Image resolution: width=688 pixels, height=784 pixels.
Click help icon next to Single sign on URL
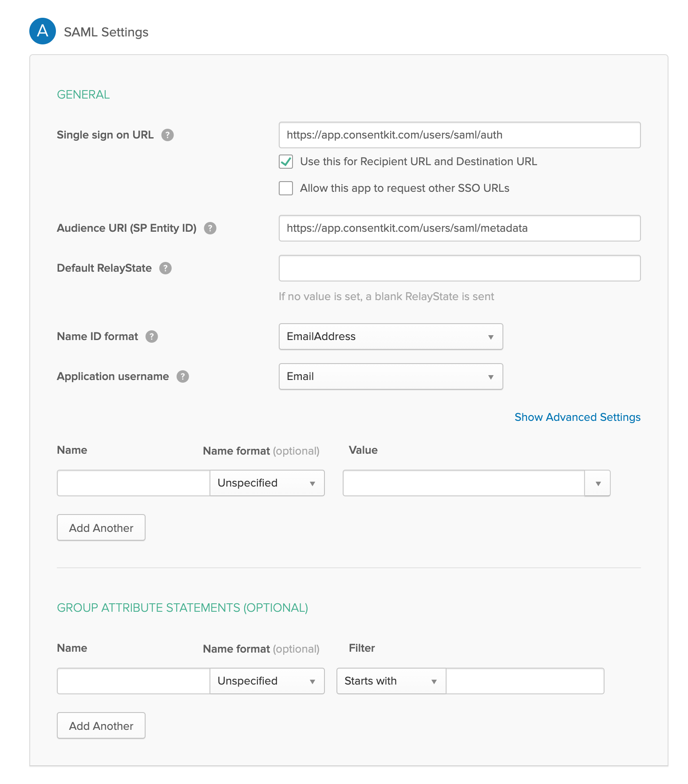tap(167, 135)
